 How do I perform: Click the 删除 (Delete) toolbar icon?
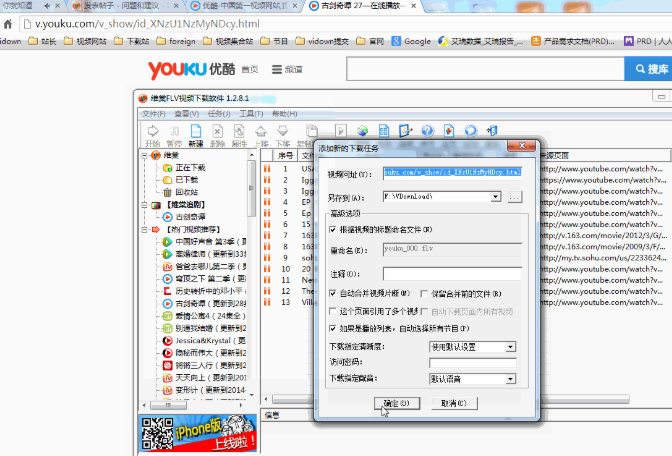click(217, 133)
